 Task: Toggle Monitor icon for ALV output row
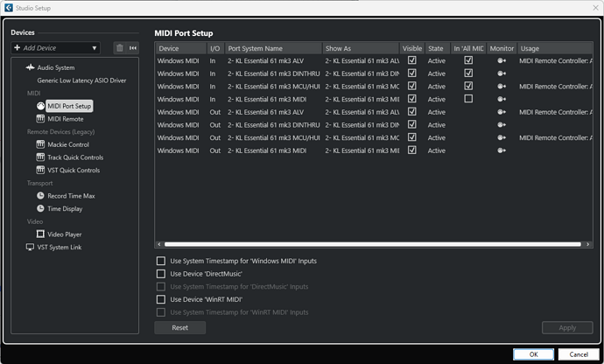[502, 112]
